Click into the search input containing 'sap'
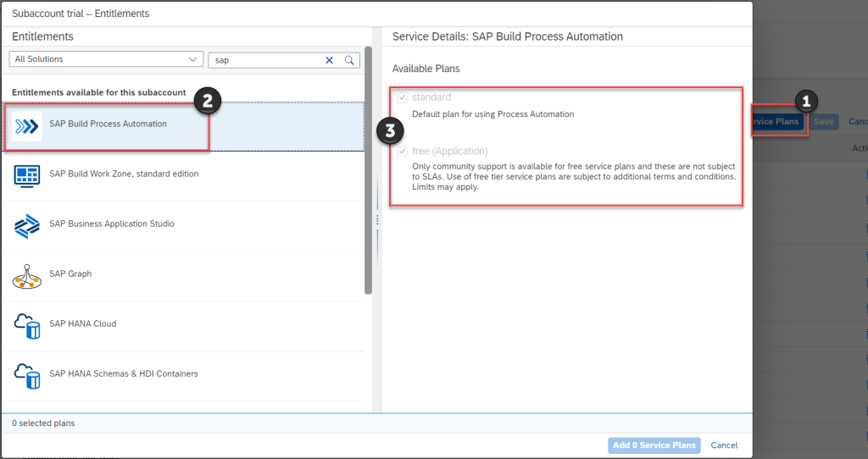Screen dimensions: 868x459 (x=264, y=60)
